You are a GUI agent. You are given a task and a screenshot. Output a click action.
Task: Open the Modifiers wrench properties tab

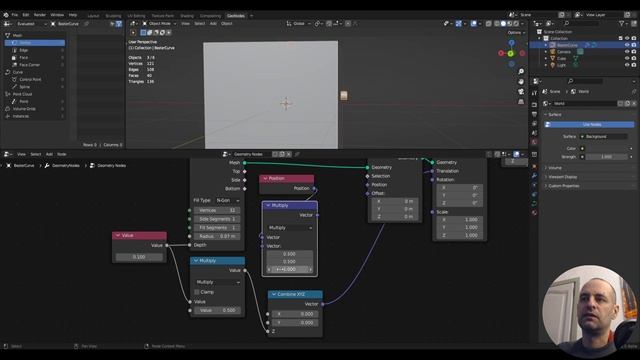(x=534, y=176)
